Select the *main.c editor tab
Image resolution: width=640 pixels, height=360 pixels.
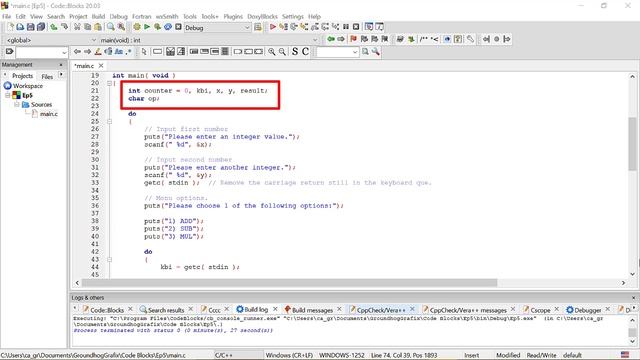(84, 66)
